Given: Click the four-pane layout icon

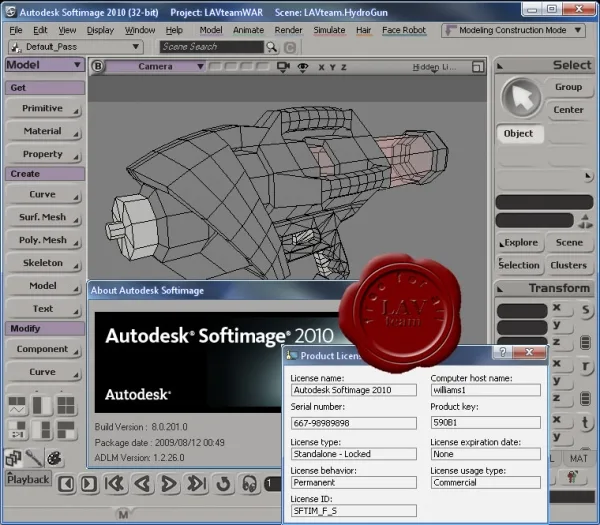Looking at the screenshot, I should [66, 406].
